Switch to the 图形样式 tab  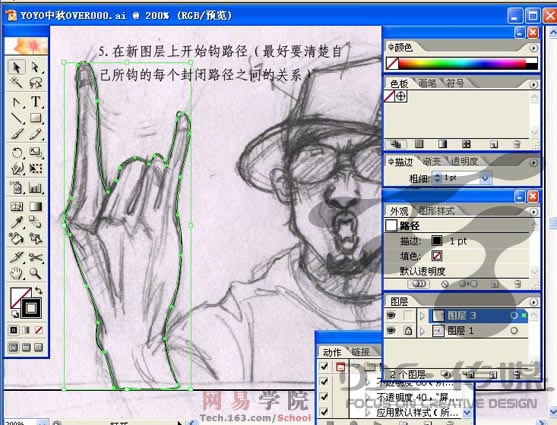coord(436,211)
